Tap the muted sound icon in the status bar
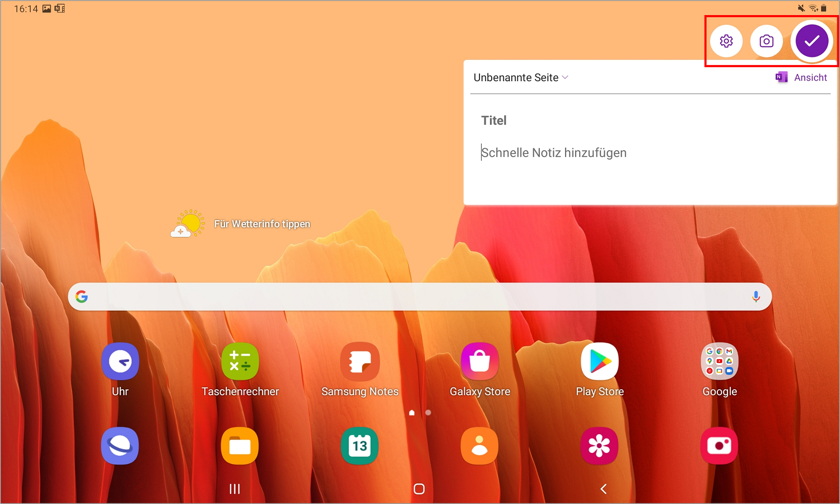The height and width of the screenshot is (504, 840). [x=801, y=8]
